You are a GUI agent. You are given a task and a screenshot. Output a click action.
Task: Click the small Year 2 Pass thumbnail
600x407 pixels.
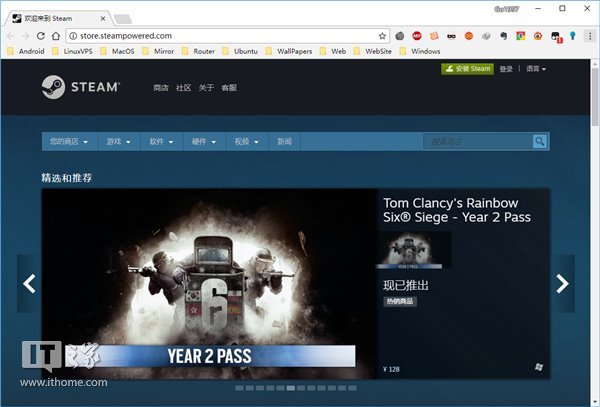[413, 251]
